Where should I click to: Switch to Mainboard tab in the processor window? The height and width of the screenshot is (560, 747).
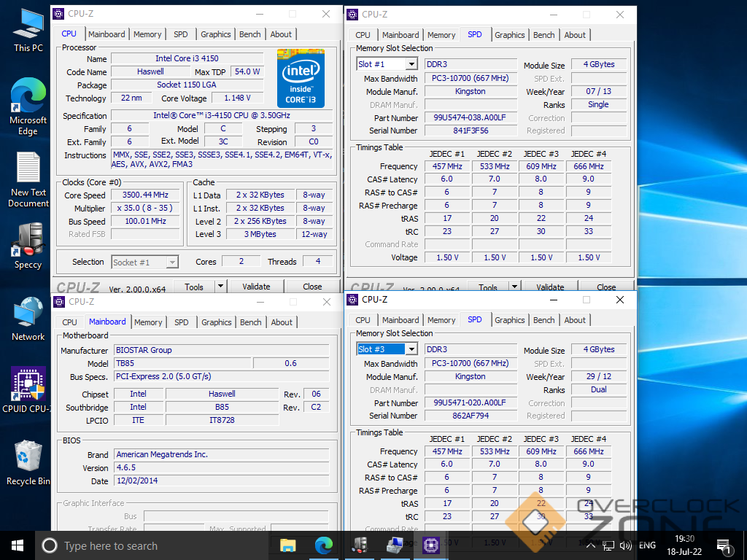(x=107, y=34)
